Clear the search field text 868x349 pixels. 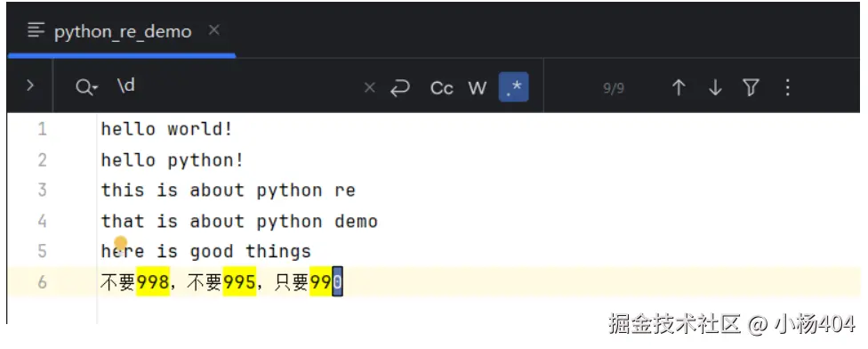tap(369, 87)
